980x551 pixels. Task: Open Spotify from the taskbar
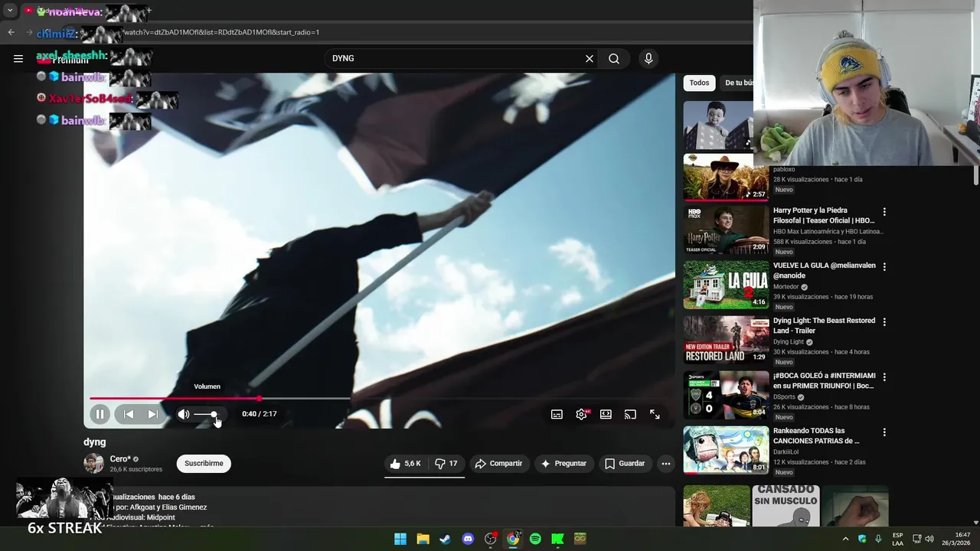pyautogui.click(x=535, y=539)
